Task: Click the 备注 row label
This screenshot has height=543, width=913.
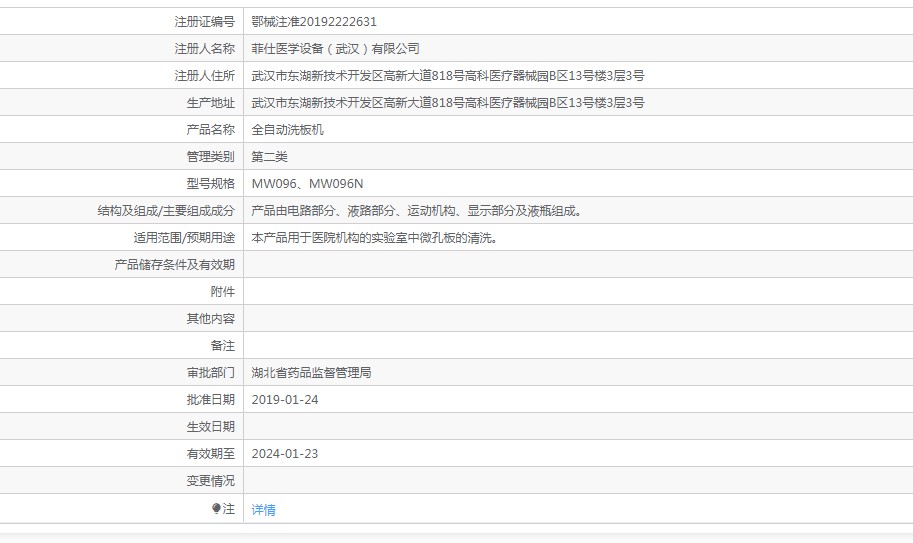Action: [222, 345]
